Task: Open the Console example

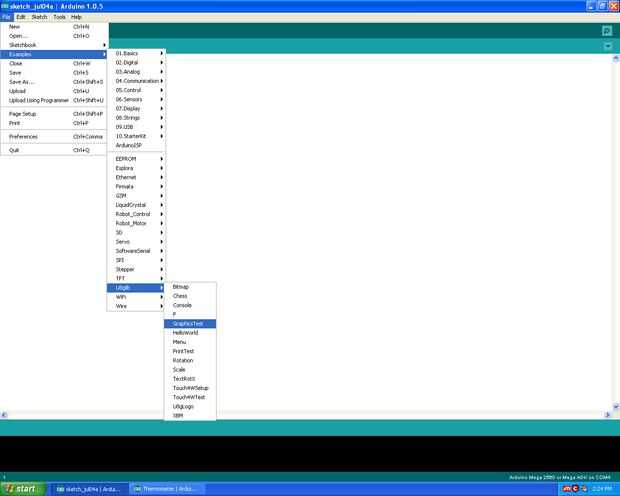Action: click(x=190, y=305)
